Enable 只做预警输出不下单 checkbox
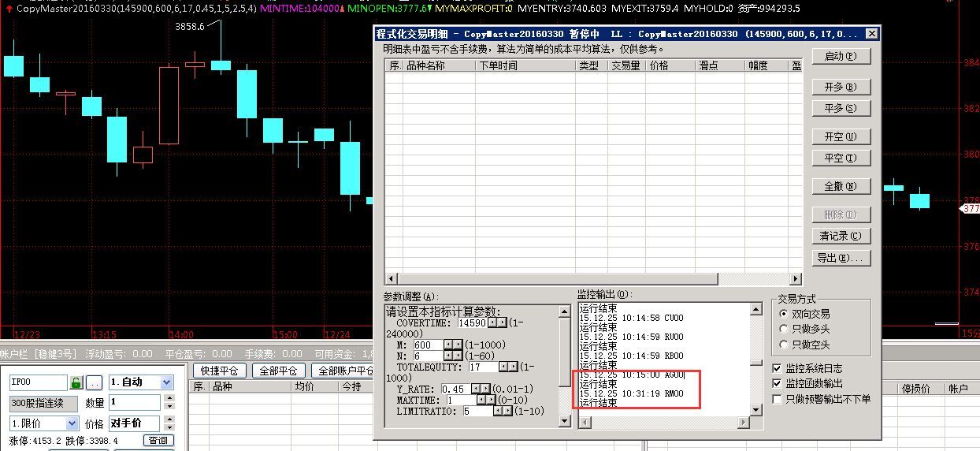Screen dimensions: 980x451 pyautogui.click(x=778, y=399)
